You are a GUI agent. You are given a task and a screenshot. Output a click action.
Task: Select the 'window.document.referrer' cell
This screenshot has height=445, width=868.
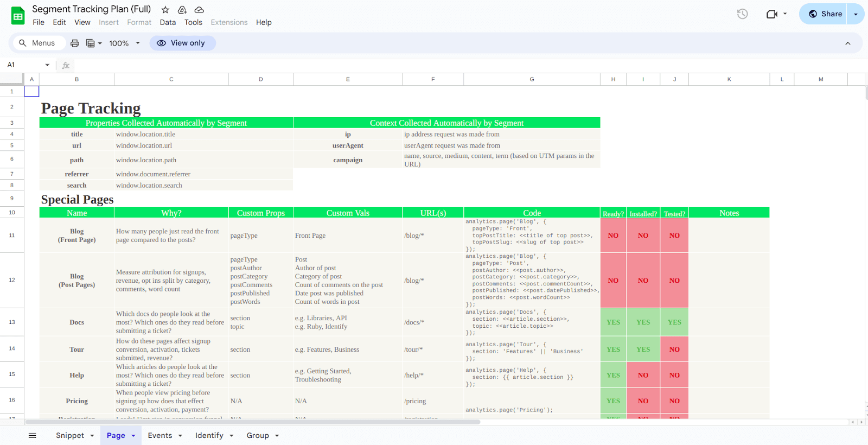point(171,174)
